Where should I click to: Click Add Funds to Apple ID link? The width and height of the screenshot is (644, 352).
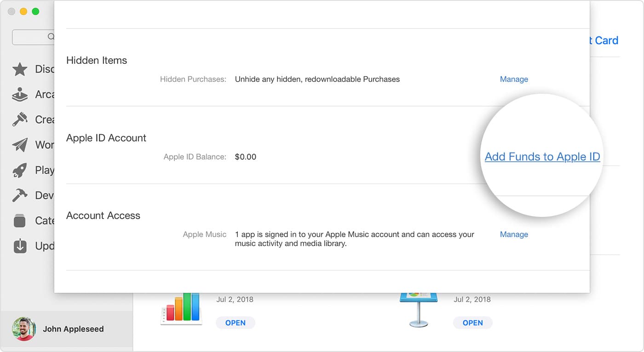coord(542,157)
